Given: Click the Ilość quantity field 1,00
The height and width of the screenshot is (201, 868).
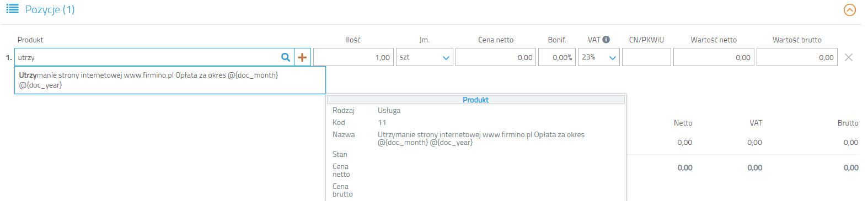Looking at the screenshot, I should (353, 57).
